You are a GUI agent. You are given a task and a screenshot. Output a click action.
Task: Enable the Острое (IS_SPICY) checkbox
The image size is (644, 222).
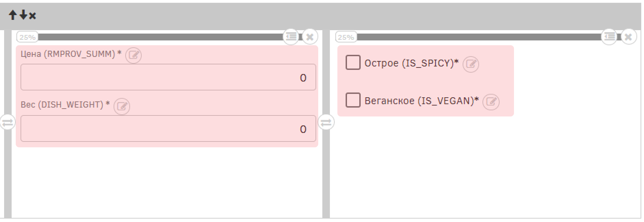(353, 63)
